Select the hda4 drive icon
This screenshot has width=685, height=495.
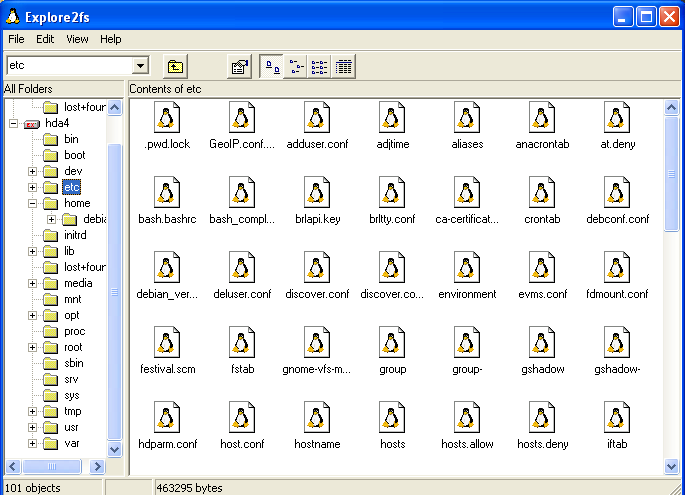[31, 125]
